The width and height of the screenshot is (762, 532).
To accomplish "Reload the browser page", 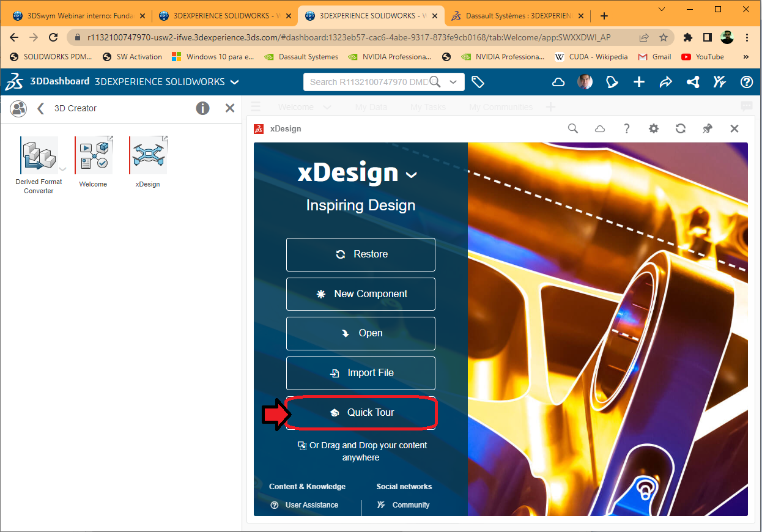I will (x=53, y=37).
